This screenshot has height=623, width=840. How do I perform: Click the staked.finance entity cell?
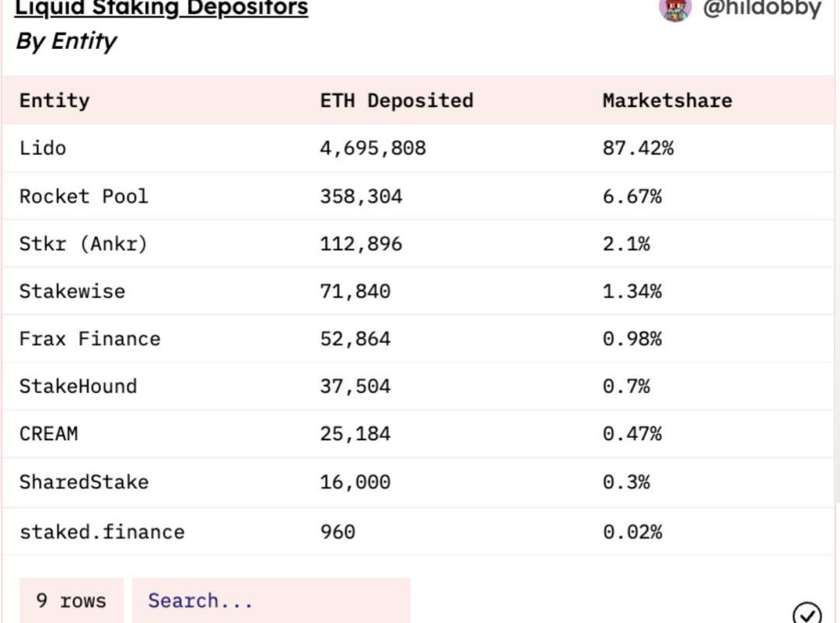102,532
